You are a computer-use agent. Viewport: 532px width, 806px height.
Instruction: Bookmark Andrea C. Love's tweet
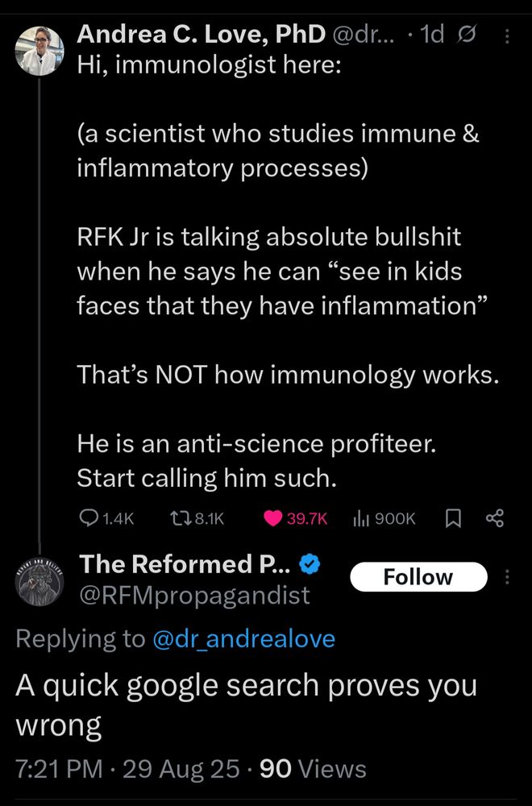pos(452,518)
